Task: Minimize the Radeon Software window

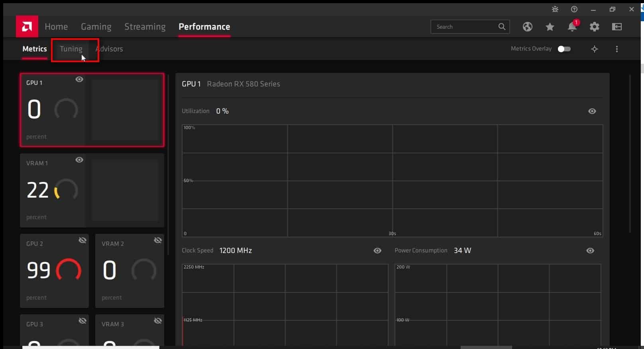Action: pyautogui.click(x=593, y=9)
